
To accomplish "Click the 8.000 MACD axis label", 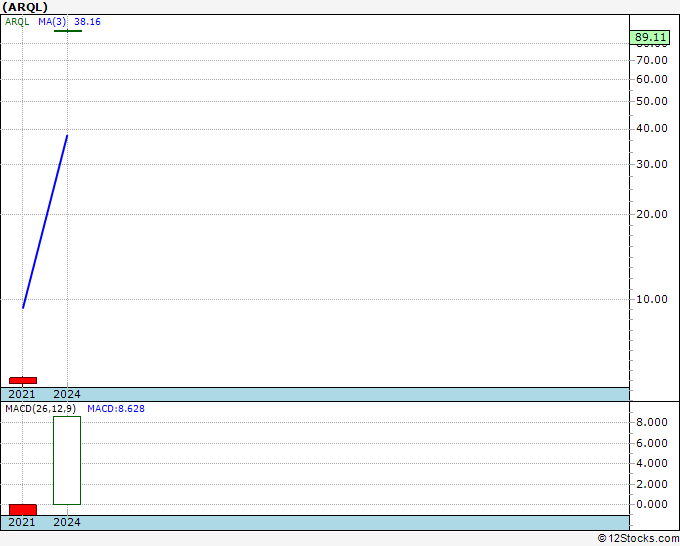I will pos(651,422).
